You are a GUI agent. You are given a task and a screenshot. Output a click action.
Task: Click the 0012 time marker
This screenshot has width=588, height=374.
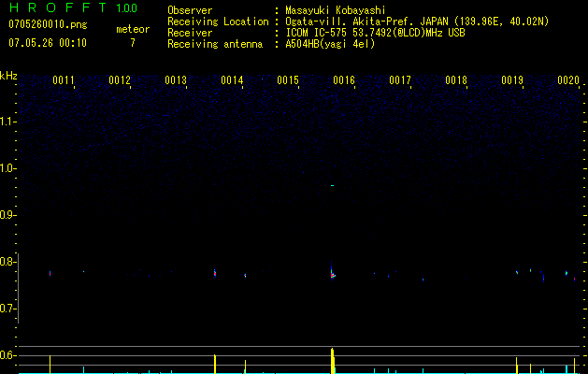pos(120,79)
